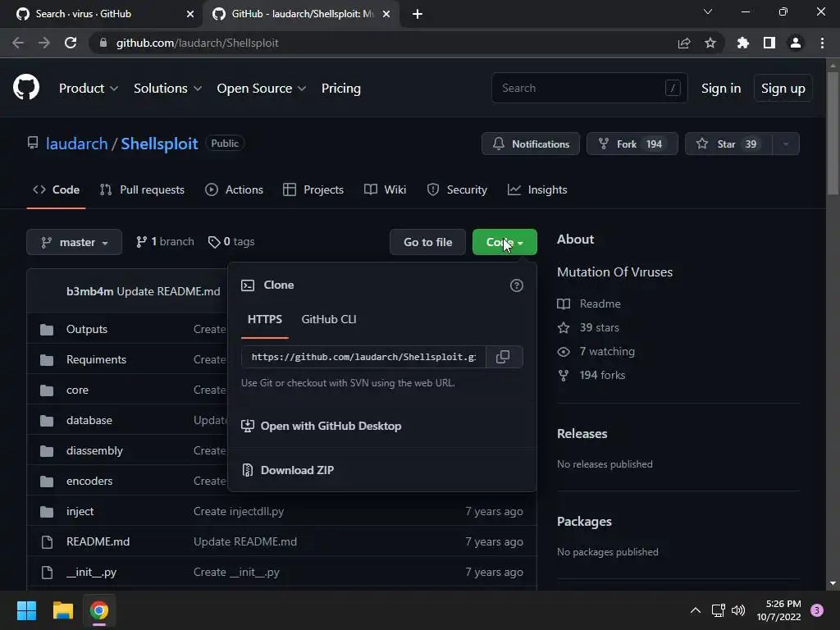840x630 pixels.
Task: Open volume control in system tray
Action: click(x=738, y=610)
